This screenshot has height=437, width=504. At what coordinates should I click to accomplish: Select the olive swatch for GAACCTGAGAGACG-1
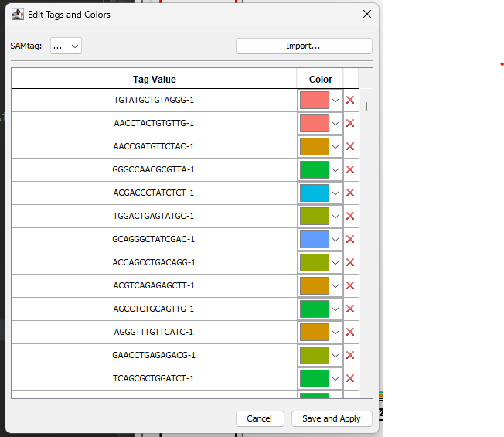[x=315, y=356]
